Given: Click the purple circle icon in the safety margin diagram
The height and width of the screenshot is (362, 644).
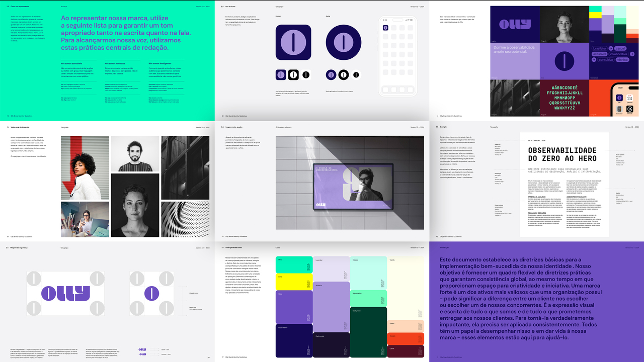Looking at the screenshot, I should click(x=151, y=293).
